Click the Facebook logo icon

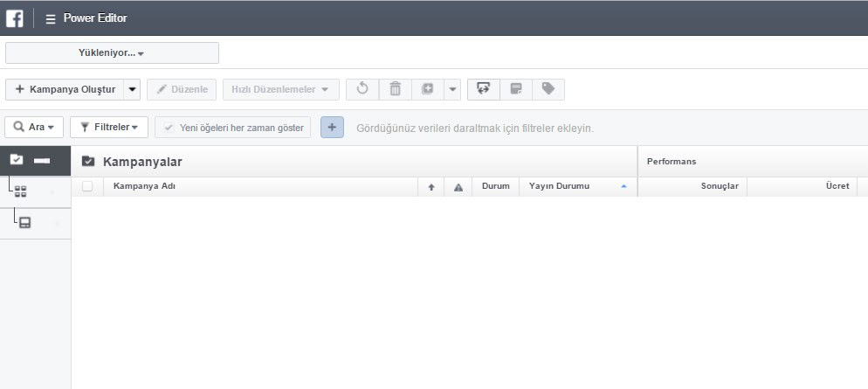(14, 18)
